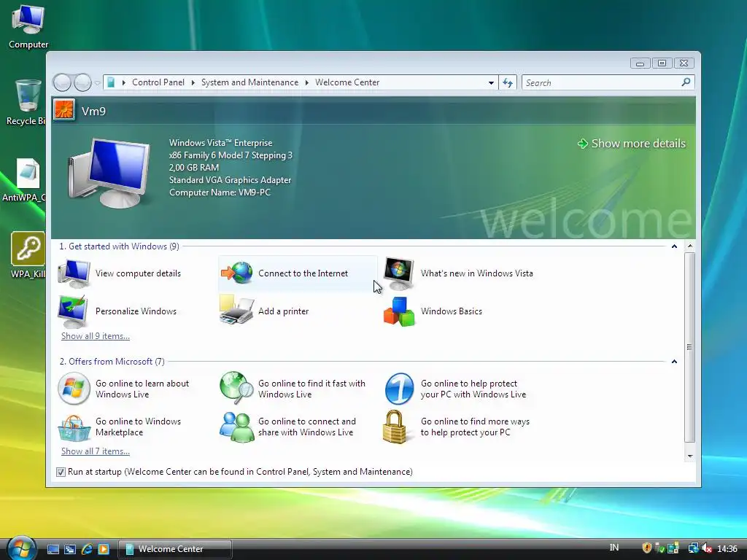Click Show all 9 items link
Viewport: 747px width, 560px height.
[96, 335]
